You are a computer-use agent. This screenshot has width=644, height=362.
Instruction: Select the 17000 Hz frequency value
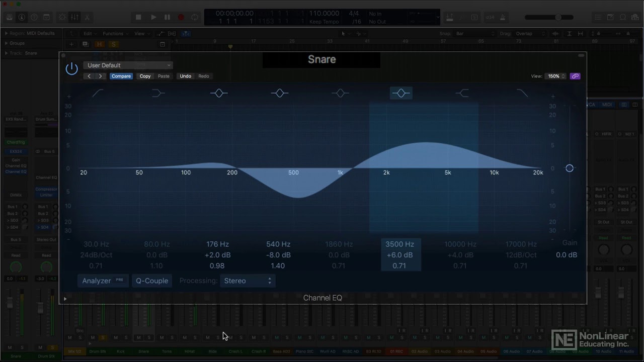click(x=521, y=244)
